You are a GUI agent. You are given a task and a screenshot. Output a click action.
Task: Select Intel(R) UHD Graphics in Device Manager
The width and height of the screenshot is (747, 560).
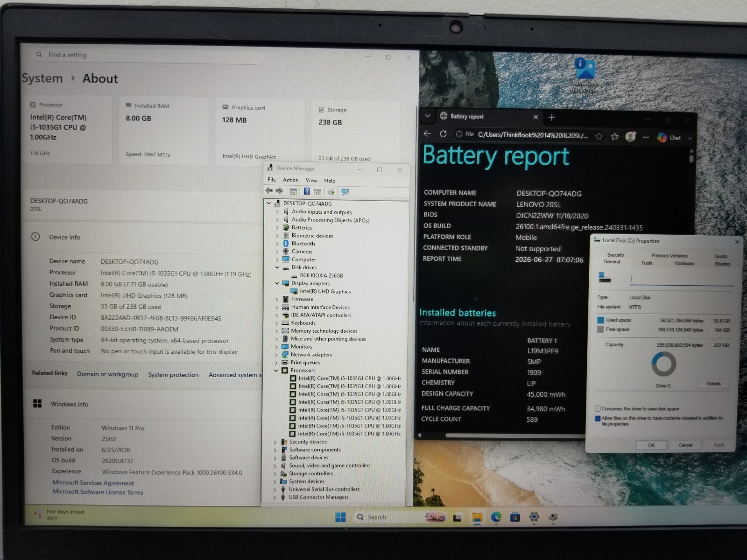tap(325, 292)
